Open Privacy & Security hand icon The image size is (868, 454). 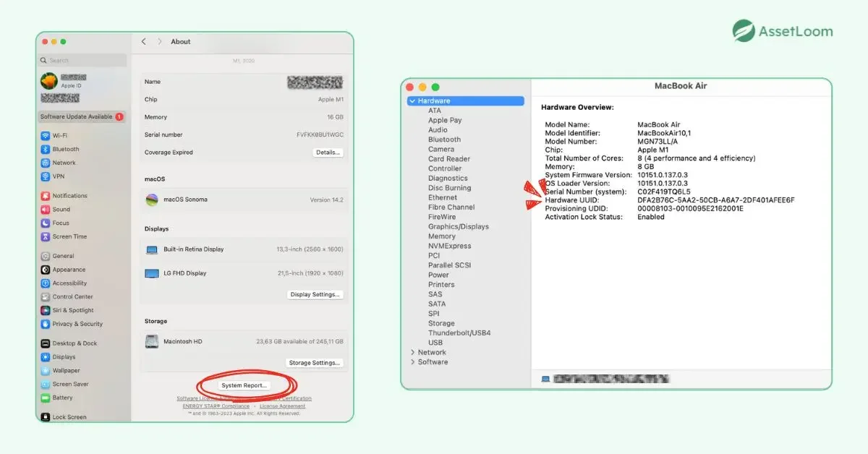pos(46,324)
